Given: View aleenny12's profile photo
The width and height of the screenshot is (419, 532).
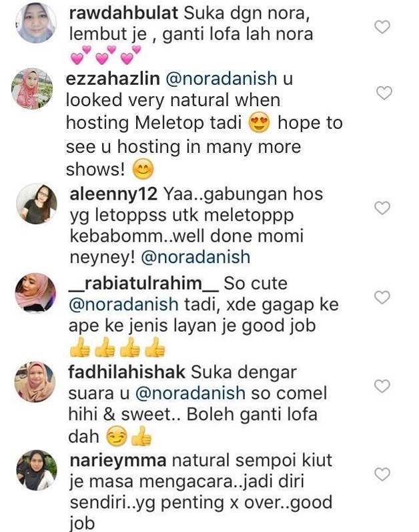Looking at the screenshot, I should (x=37, y=204).
